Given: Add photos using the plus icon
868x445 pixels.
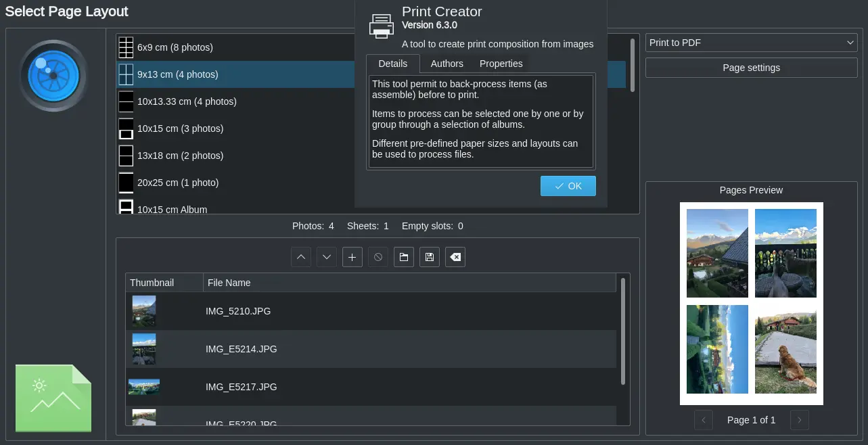Looking at the screenshot, I should point(352,257).
